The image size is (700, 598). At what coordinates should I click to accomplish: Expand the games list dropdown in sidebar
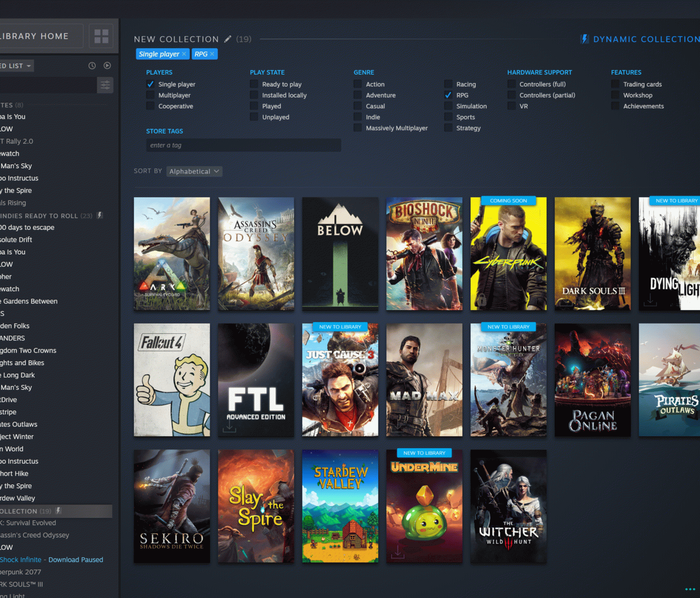[28, 66]
